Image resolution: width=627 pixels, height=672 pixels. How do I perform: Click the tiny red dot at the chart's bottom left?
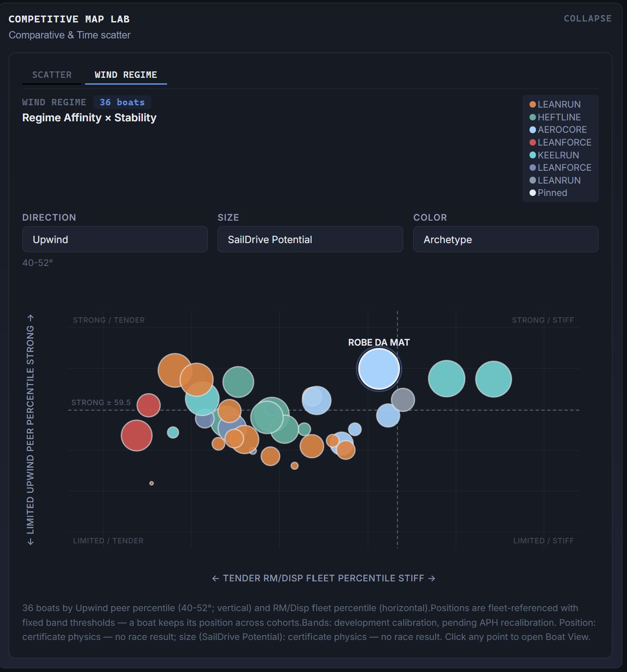(151, 483)
